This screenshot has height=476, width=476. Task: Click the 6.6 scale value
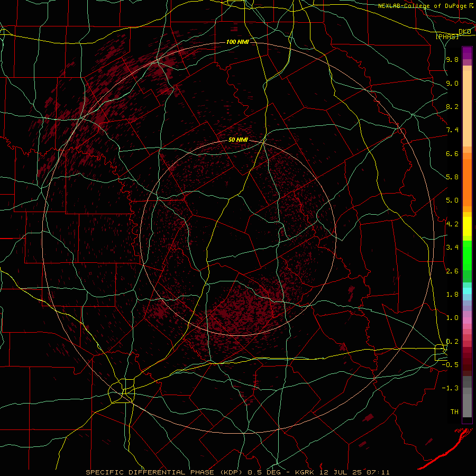452,153
